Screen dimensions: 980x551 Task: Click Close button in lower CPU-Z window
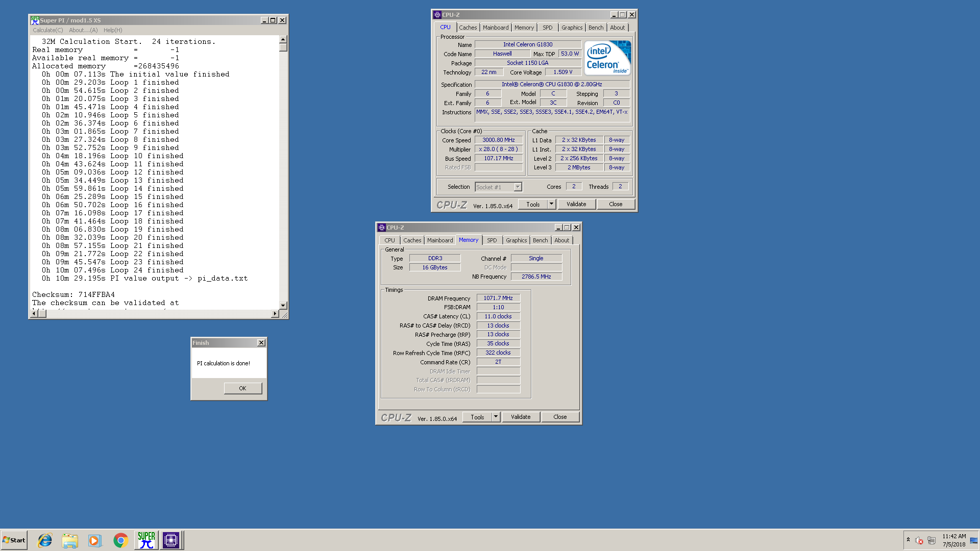(560, 417)
